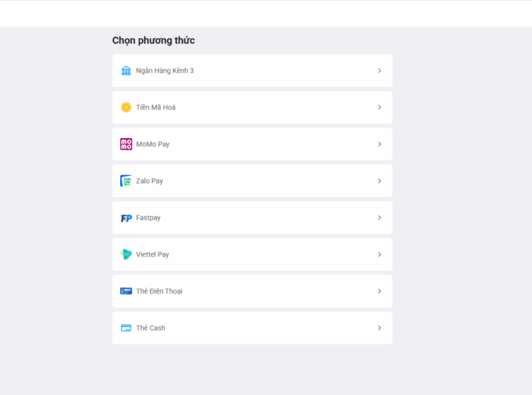Select Ngân Hàng Kênh 3 payment method
Viewport: 532px width, 395px height.
click(252, 71)
